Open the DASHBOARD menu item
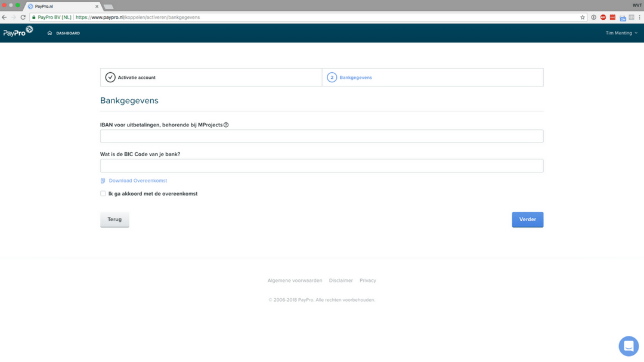This screenshot has width=644, height=362. pyautogui.click(x=68, y=33)
